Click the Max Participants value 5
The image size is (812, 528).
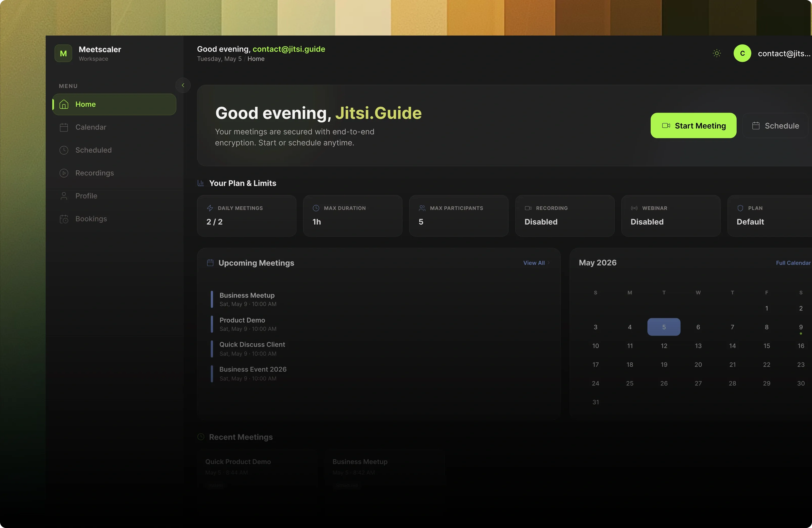(x=421, y=222)
